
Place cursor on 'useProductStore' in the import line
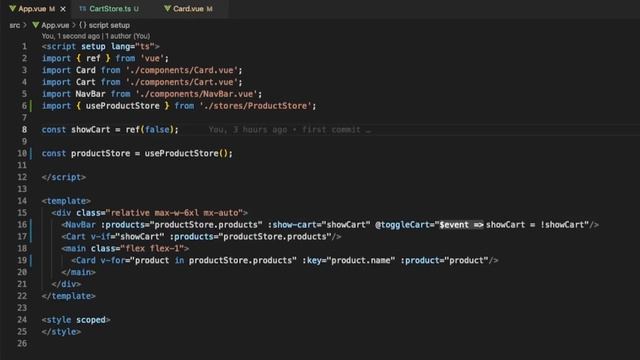pos(122,106)
